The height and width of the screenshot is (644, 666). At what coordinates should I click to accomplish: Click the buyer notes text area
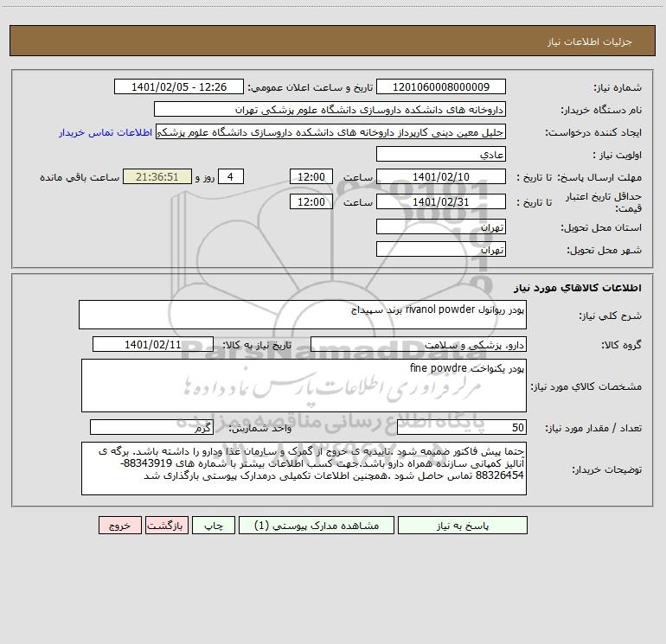[x=304, y=469]
